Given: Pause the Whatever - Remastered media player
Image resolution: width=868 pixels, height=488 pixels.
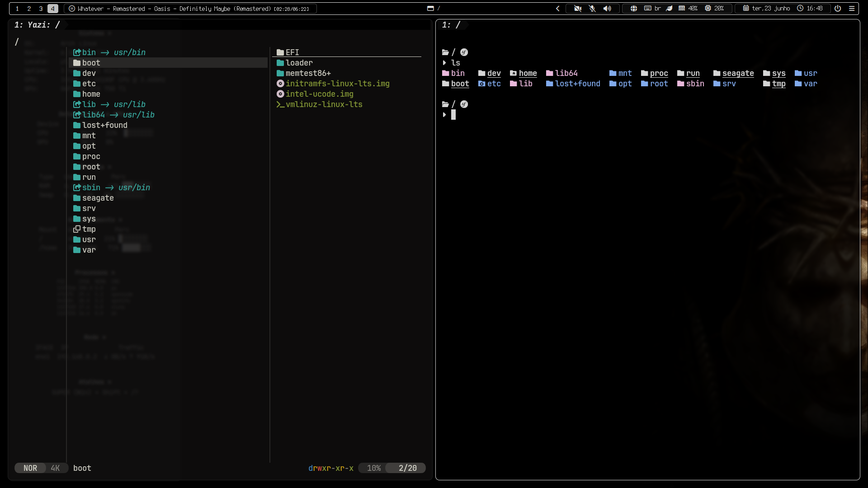Looking at the screenshot, I should click(x=72, y=9).
